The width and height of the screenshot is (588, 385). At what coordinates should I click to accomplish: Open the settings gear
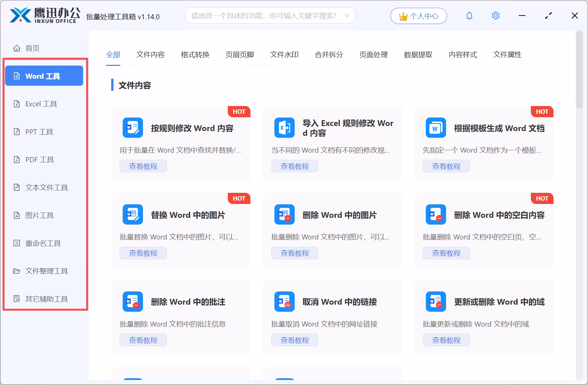tap(495, 16)
